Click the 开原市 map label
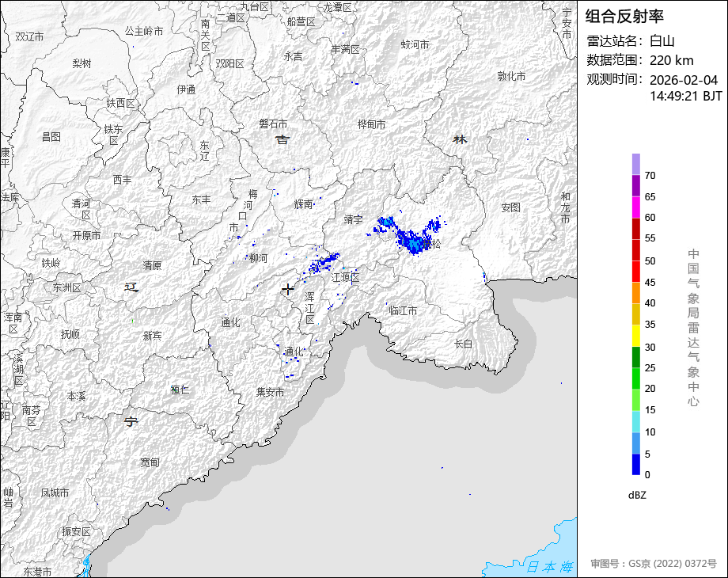This screenshot has height=578, width=728. tap(86, 236)
